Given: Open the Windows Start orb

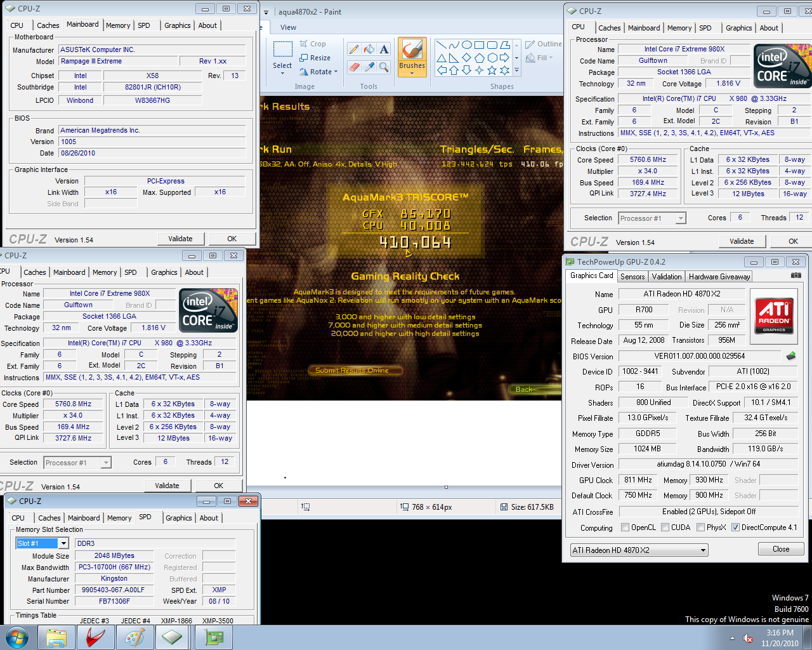Looking at the screenshot, I should click(x=16, y=638).
